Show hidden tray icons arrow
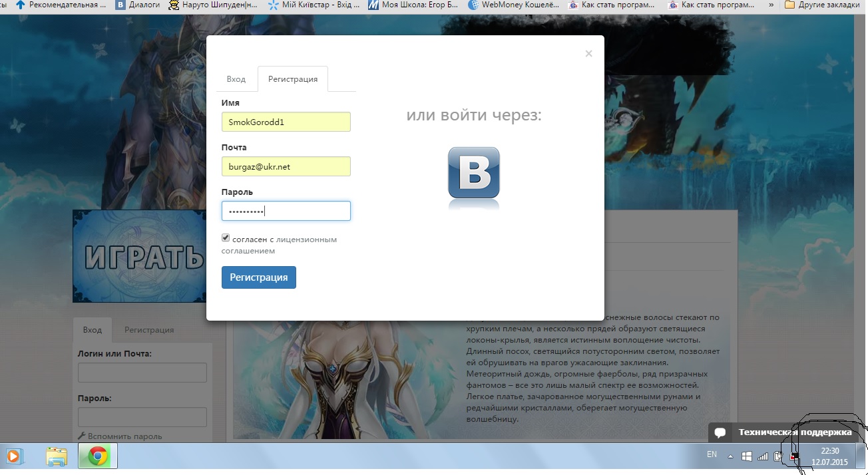 click(x=731, y=456)
